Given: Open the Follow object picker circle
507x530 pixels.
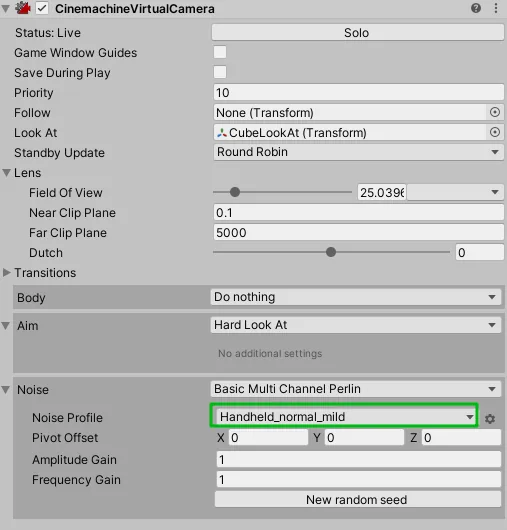Looking at the screenshot, I should tap(495, 112).
